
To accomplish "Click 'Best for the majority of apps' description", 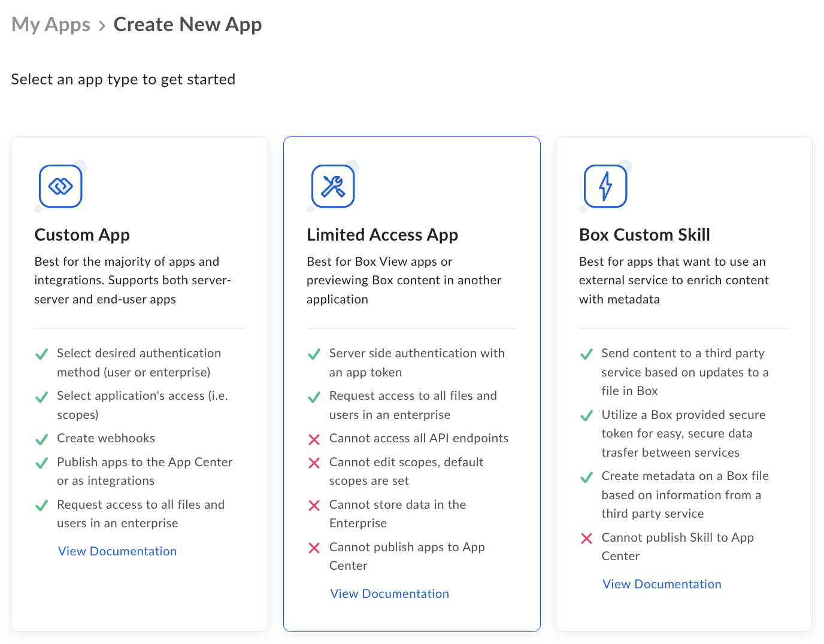I will click(133, 280).
